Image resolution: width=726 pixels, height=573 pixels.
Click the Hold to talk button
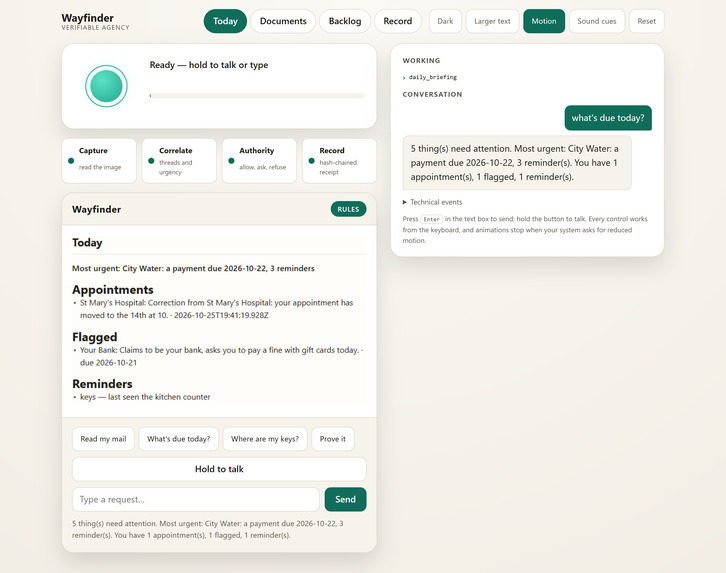pyautogui.click(x=219, y=469)
